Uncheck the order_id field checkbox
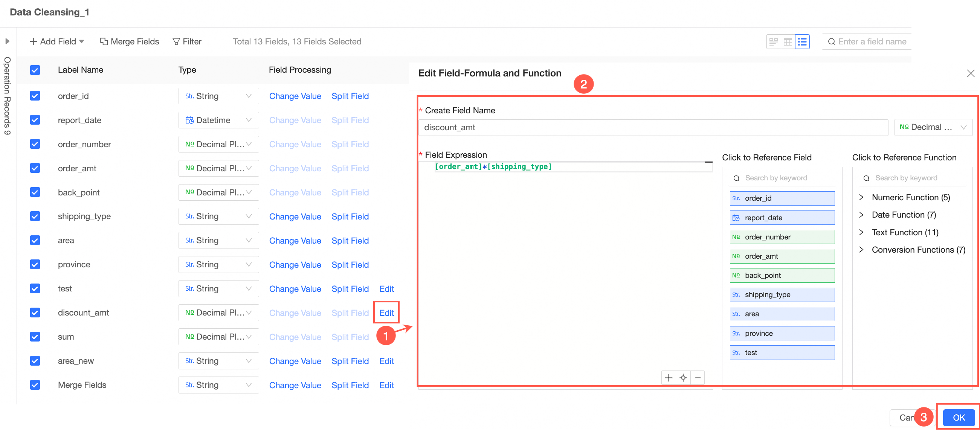This screenshot has height=430, width=980. pos(35,96)
